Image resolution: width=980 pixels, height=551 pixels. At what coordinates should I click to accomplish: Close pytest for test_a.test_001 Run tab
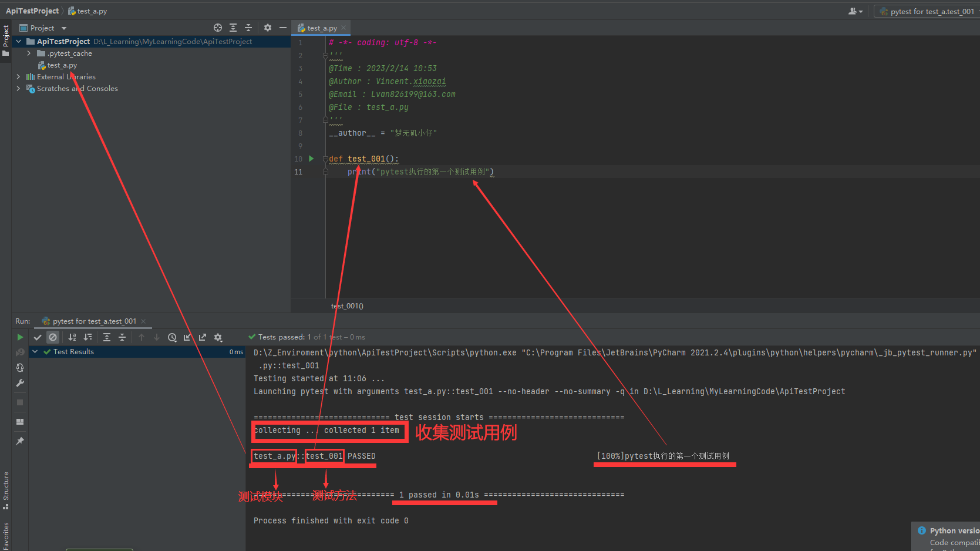tap(143, 321)
